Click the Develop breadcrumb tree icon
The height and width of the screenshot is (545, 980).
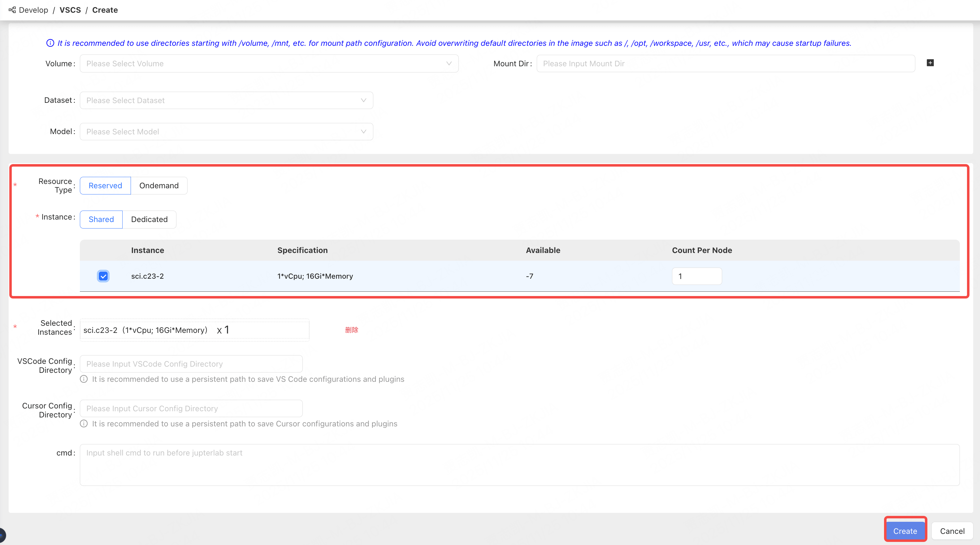[x=12, y=10]
